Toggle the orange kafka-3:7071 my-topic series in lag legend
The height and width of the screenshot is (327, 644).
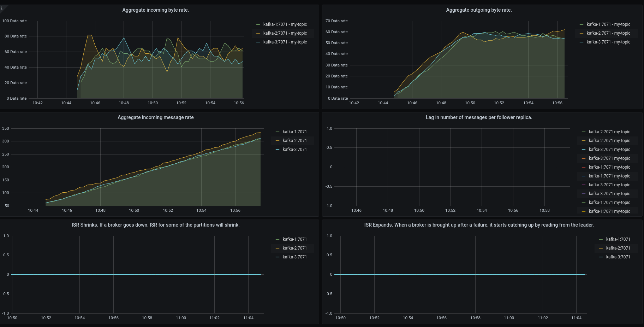609,158
